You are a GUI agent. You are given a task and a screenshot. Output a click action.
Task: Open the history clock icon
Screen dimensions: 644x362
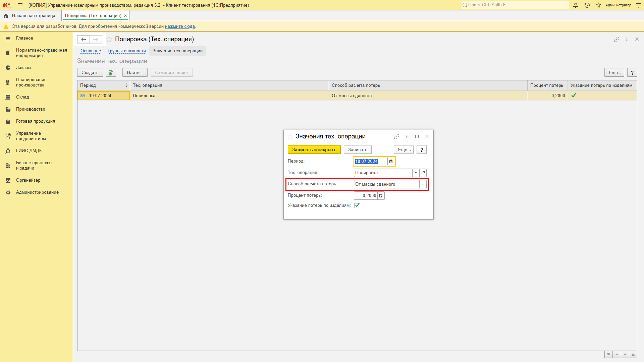click(587, 5)
